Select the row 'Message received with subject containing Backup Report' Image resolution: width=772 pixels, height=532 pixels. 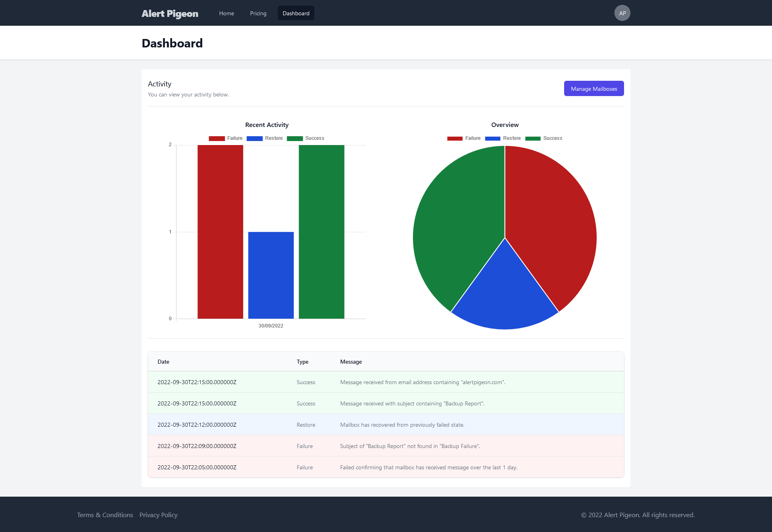386,403
